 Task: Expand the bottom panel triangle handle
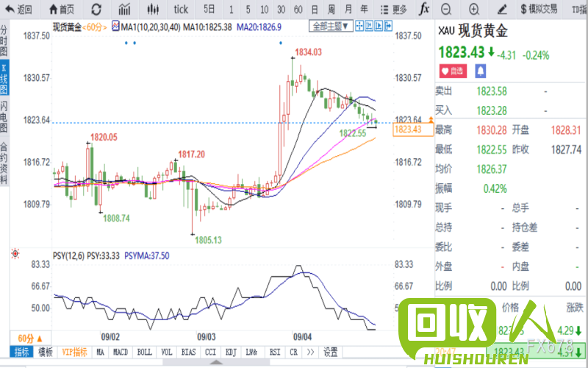[216, 362]
